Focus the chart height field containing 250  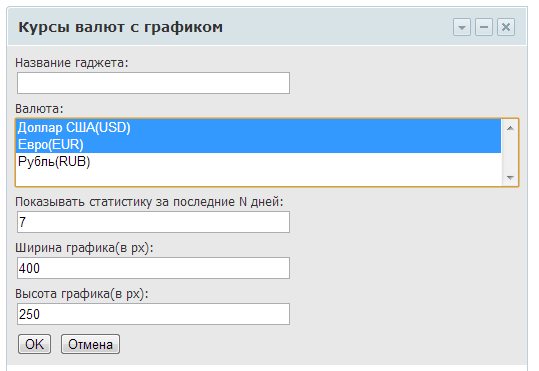153,314
